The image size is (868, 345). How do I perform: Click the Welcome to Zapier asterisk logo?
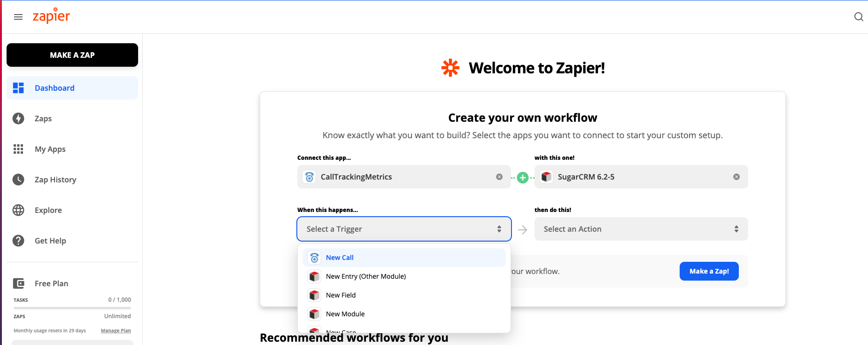click(450, 68)
